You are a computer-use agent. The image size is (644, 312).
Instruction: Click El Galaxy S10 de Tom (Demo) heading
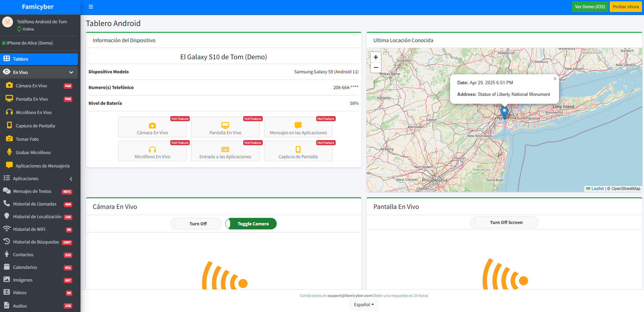point(224,57)
